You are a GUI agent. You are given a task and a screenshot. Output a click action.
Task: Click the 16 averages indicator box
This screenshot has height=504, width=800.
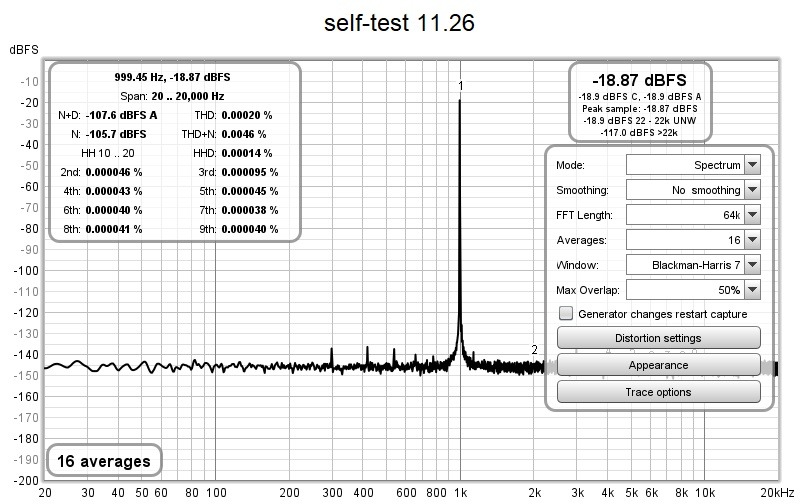(104, 461)
